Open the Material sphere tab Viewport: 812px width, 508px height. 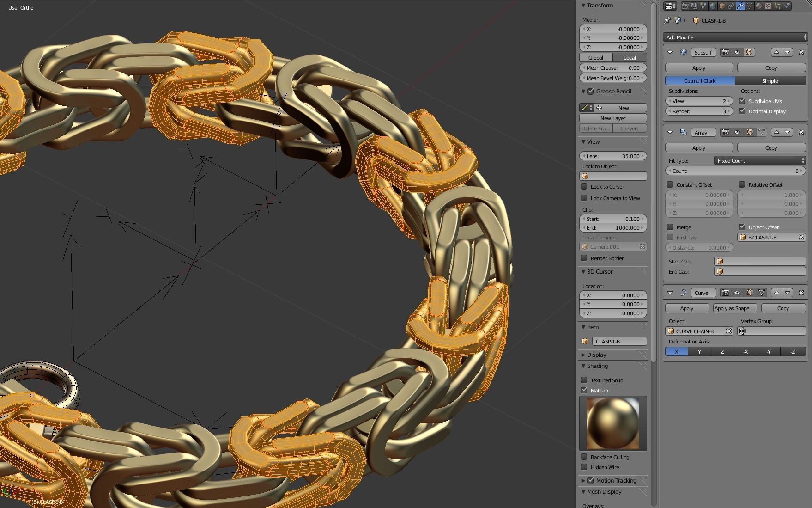pos(759,6)
